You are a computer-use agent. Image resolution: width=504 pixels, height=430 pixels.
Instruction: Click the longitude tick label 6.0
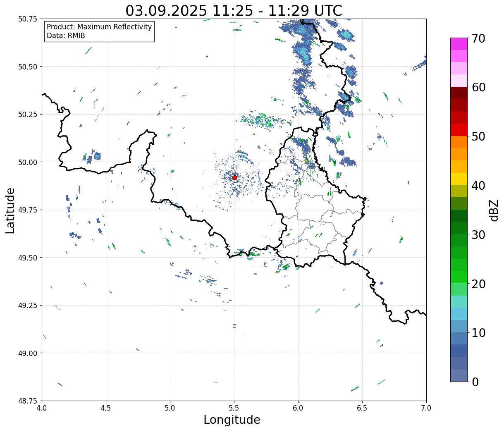tap(298, 408)
